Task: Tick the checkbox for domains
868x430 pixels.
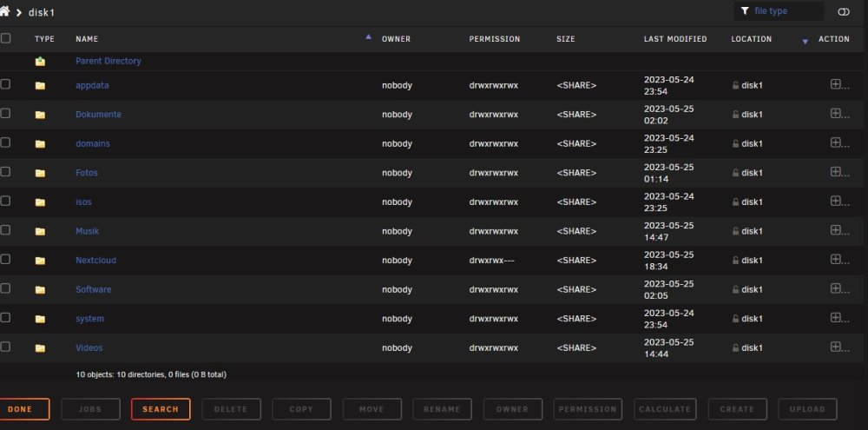Action: click(x=5, y=142)
